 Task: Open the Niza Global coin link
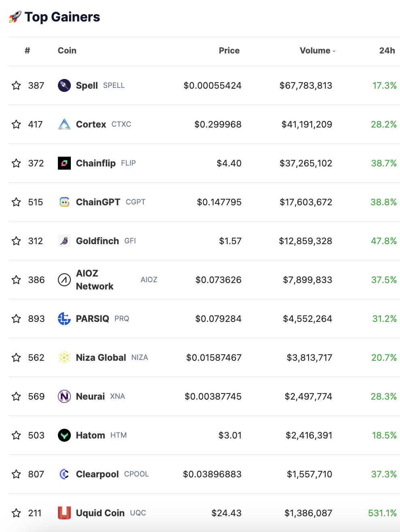click(101, 358)
